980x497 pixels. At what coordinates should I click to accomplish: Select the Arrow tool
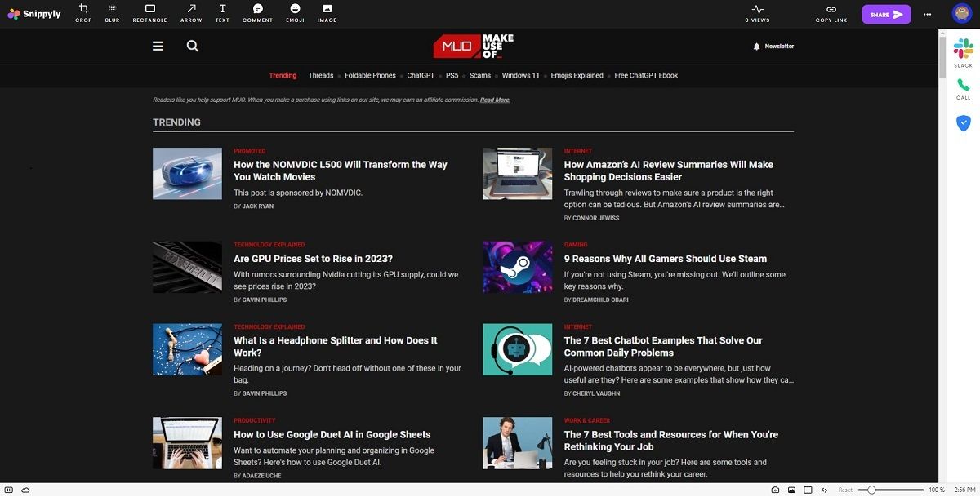pos(189,11)
